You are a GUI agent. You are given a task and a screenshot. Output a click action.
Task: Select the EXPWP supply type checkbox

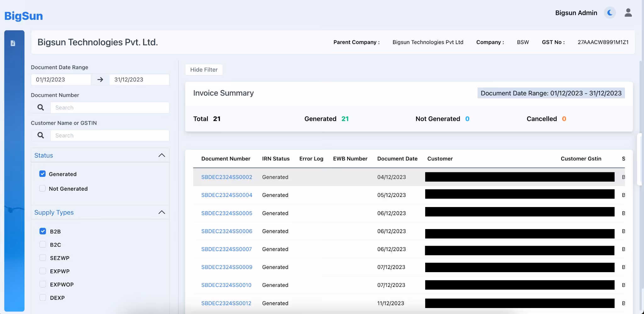click(43, 271)
